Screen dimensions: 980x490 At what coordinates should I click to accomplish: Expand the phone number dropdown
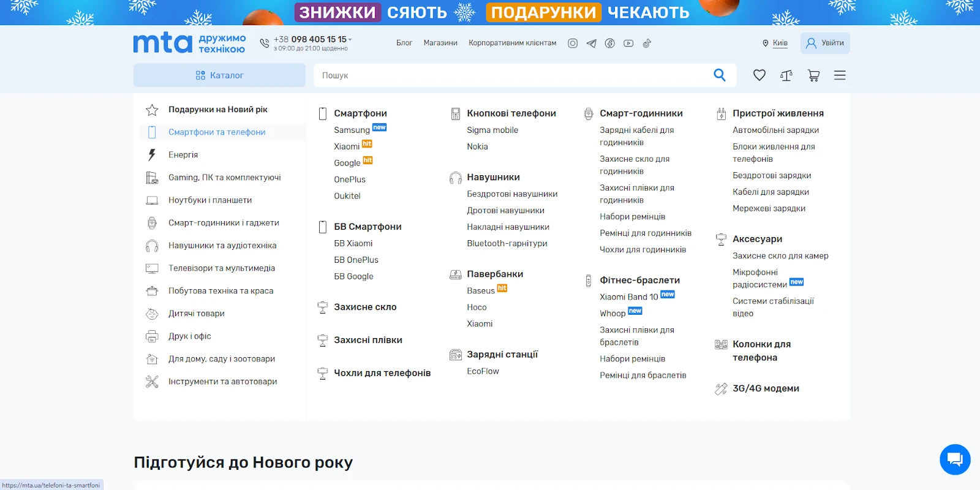coord(350,40)
